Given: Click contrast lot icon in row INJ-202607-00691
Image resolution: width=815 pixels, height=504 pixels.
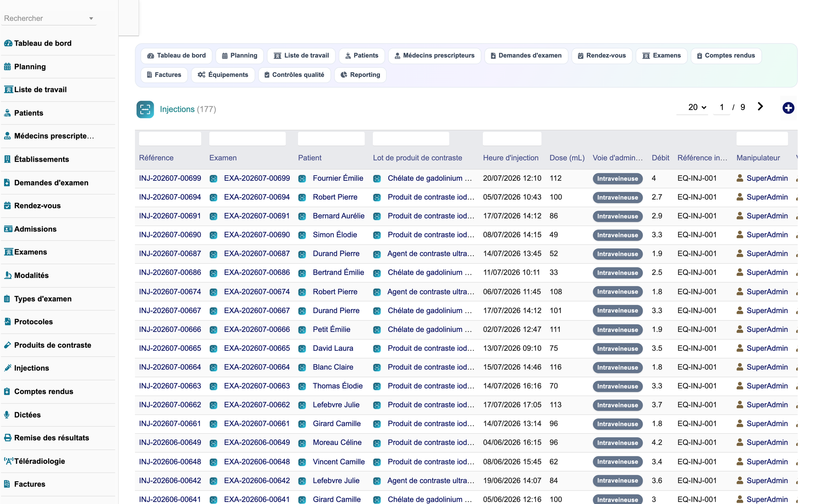Looking at the screenshot, I should point(377,216).
